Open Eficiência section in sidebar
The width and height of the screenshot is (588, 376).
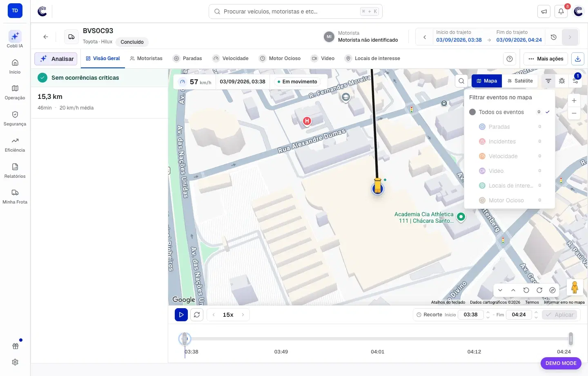point(15,145)
